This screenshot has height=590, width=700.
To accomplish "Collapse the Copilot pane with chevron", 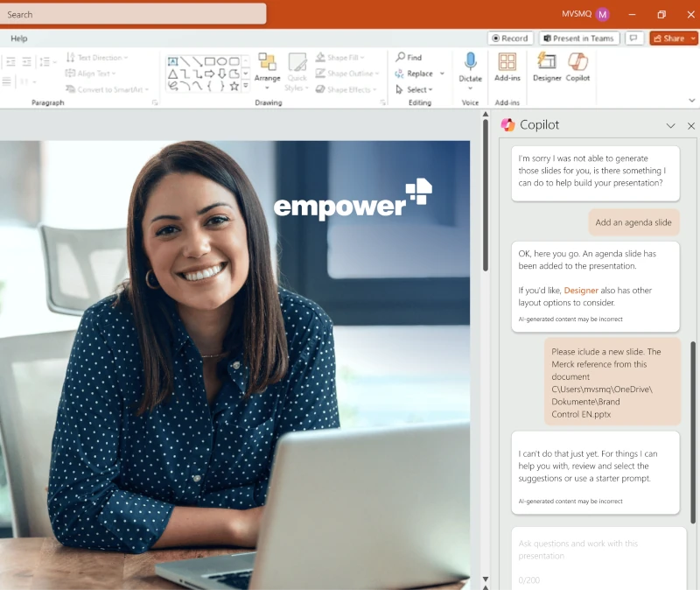I will [x=671, y=126].
